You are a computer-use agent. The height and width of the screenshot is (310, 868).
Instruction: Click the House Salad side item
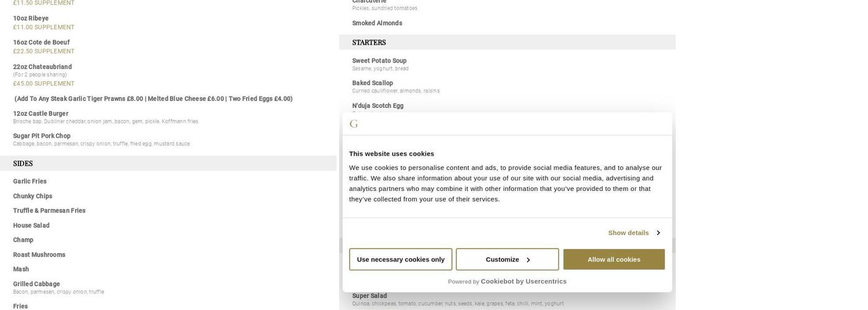[x=31, y=226]
